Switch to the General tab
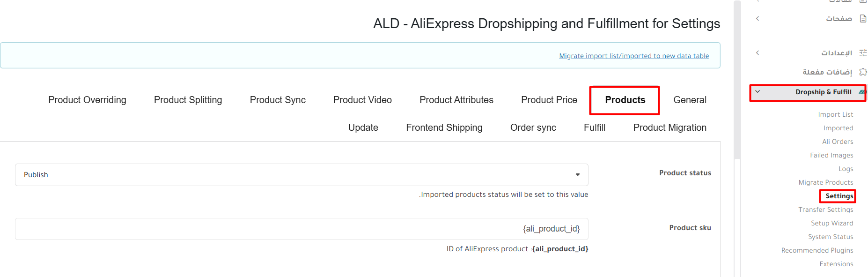This screenshot has height=277, width=868. (x=690, y=100)
